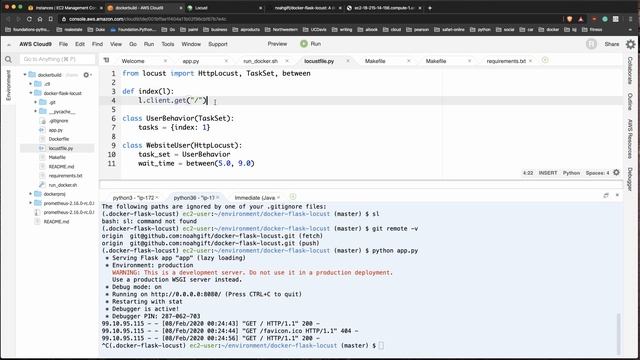This screenshot has height=360, width=640.
Task: Collapse the docker-flask-locust folder
Action: (x=30, y=93)
